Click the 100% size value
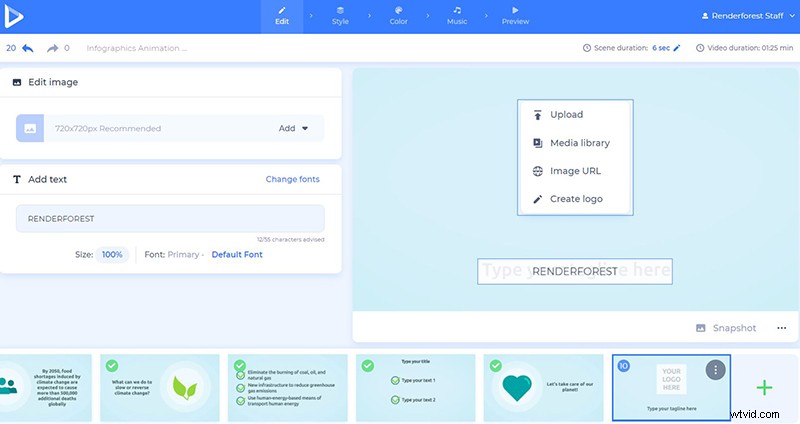The image size is (800, 424). [112, 254]
